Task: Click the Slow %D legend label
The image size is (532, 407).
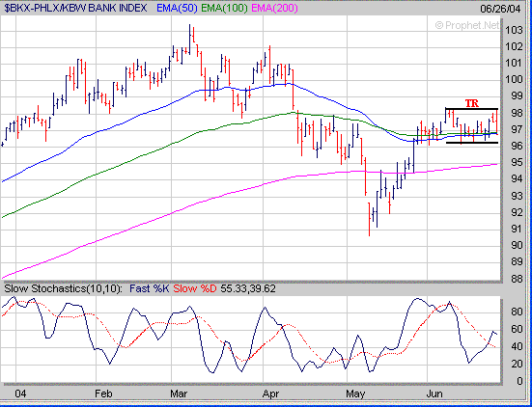Action: coord(195,288)
